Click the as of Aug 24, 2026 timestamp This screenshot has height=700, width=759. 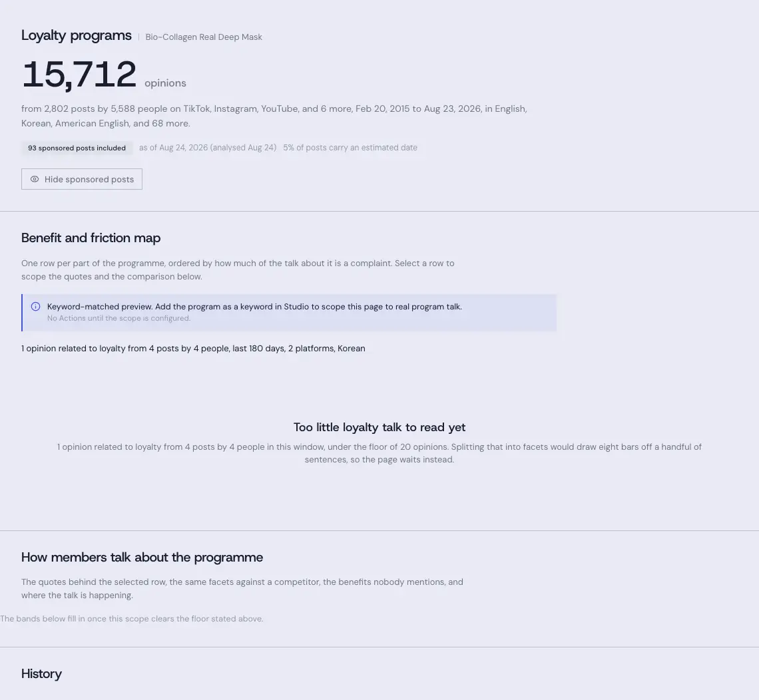(208, 148)
